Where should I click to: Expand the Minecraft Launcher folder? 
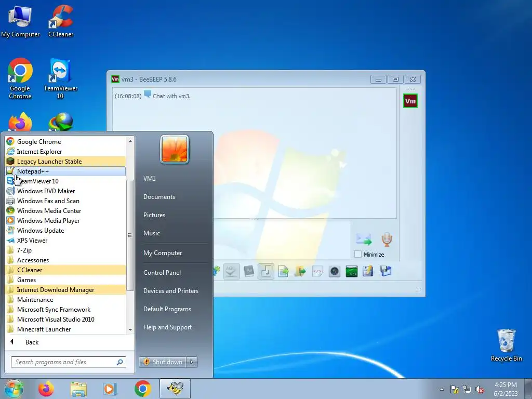65,329
